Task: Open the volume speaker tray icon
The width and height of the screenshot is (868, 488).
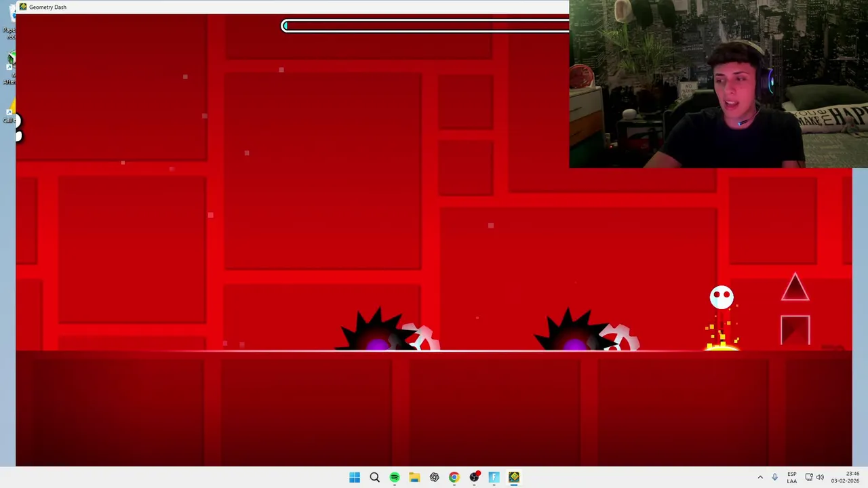Action: tap(820, 477)
